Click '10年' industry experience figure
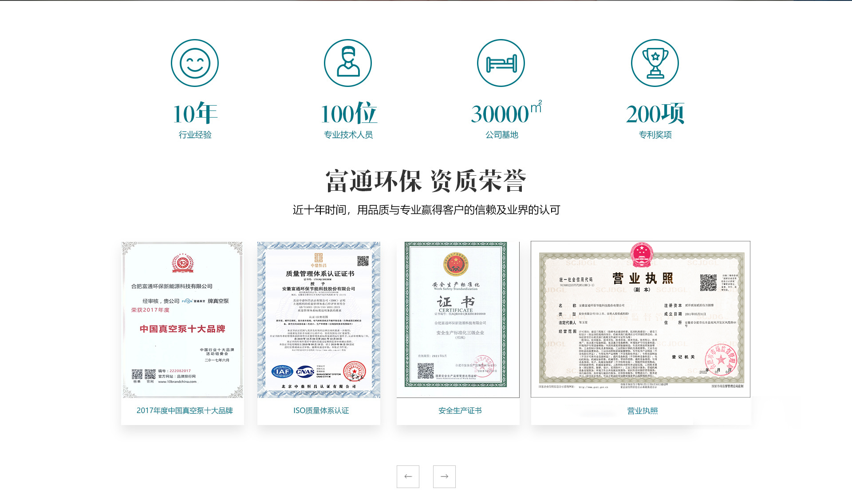Screen dimensions: 852x504 195,114
